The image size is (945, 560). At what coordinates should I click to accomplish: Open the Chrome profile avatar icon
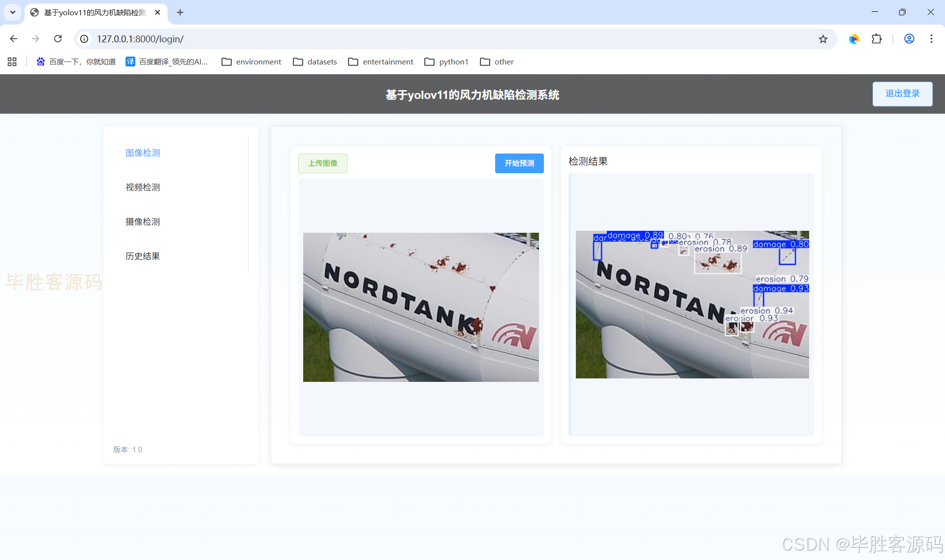tap(909, 39)
